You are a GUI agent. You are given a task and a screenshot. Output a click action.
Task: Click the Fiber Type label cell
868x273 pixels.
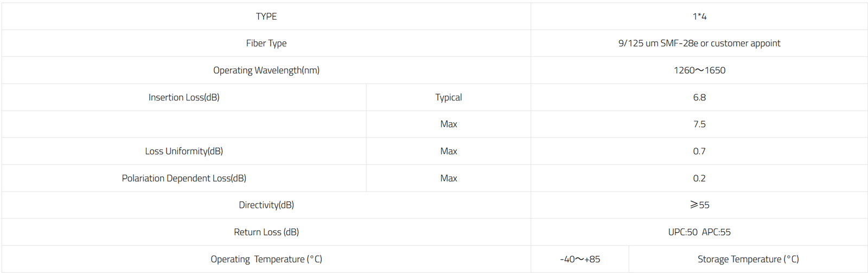tap(266, 43)
